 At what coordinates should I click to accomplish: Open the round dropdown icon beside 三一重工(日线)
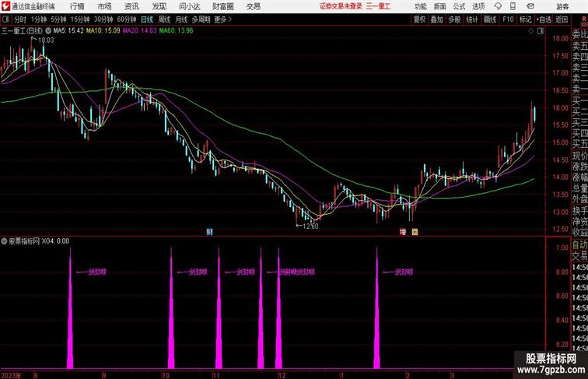point(48,31)
